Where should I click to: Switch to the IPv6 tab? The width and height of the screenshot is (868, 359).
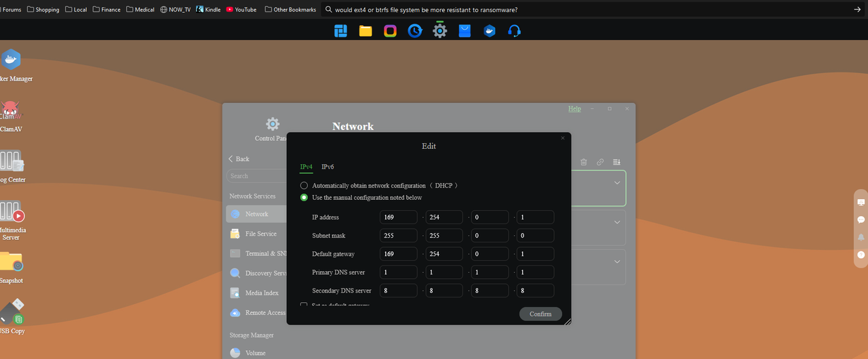[x=328, y=167]
